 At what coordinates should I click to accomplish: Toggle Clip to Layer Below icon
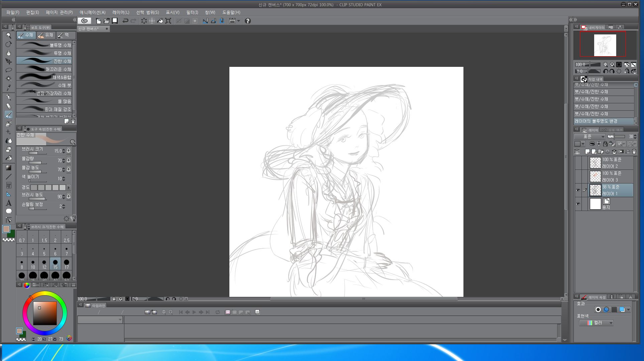click(x=592, y=144)
